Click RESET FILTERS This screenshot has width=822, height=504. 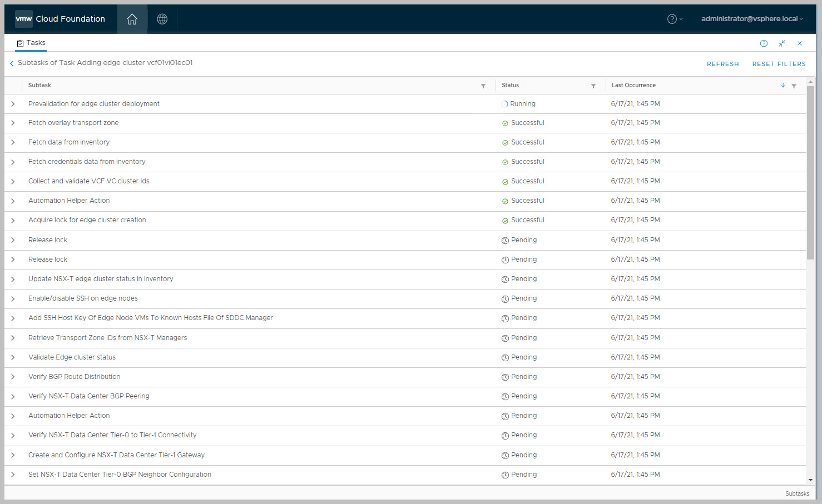[779, 64]
